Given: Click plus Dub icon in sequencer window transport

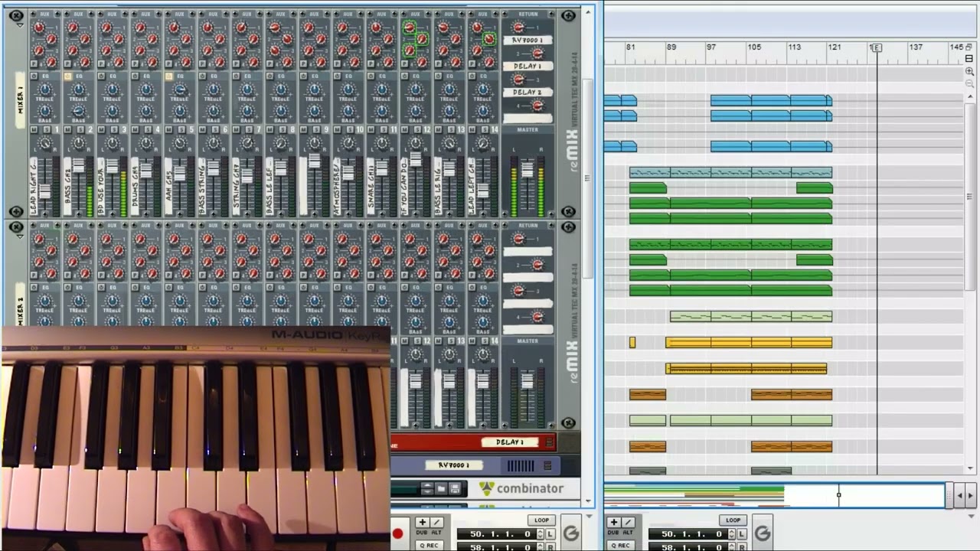Looking at the screenshot, I should point(613,522).
